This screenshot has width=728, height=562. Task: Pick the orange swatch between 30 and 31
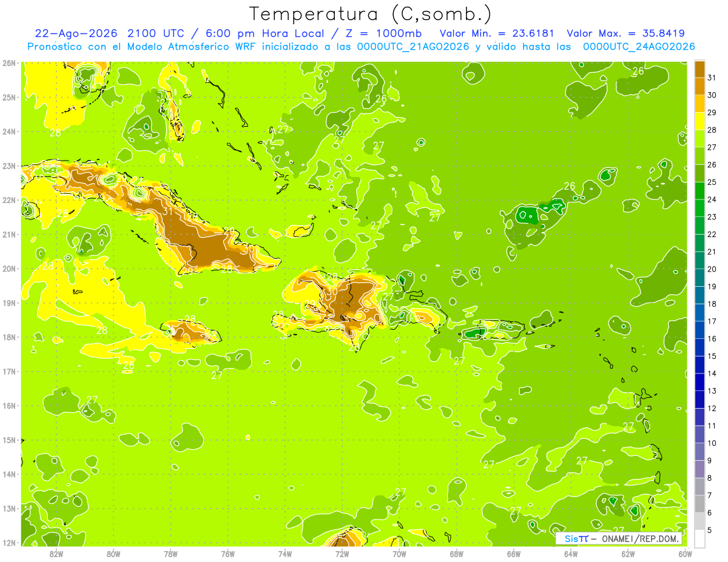pyautogui.click(x=699, y=87)
